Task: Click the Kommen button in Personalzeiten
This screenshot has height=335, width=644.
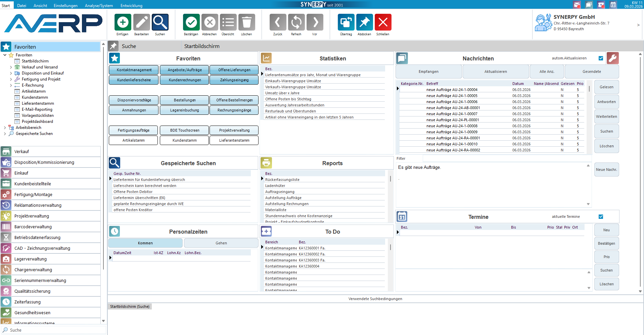Action: coord(145,243)
